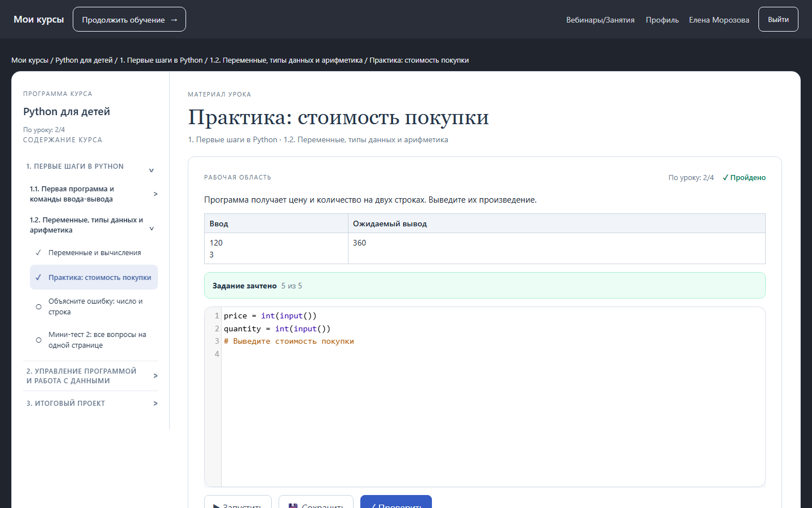Click Продолжить обучение button

[x=129, y=19]
